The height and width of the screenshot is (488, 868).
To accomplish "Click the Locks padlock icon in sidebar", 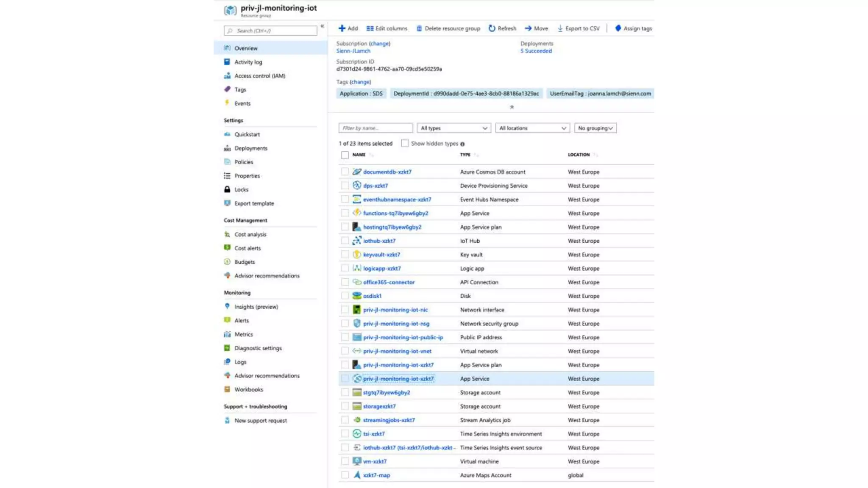I will pyautogui.click(x=227, y=189).
